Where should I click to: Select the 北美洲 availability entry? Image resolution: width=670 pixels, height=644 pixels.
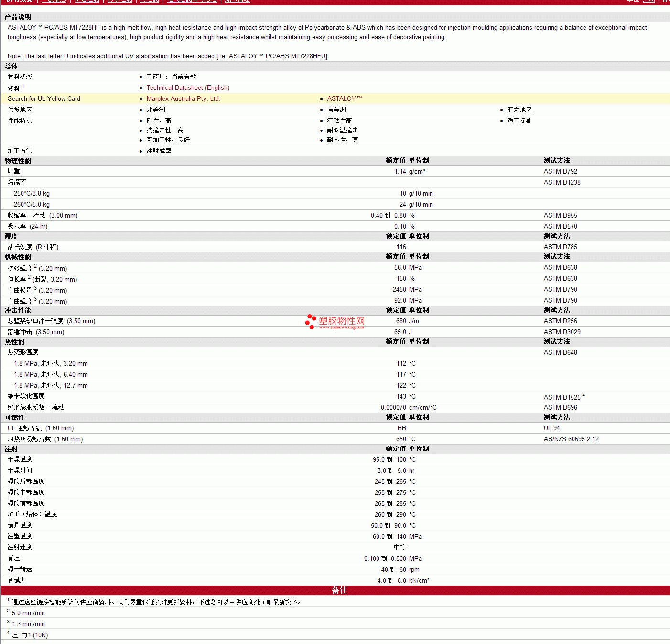click(156, 110)
